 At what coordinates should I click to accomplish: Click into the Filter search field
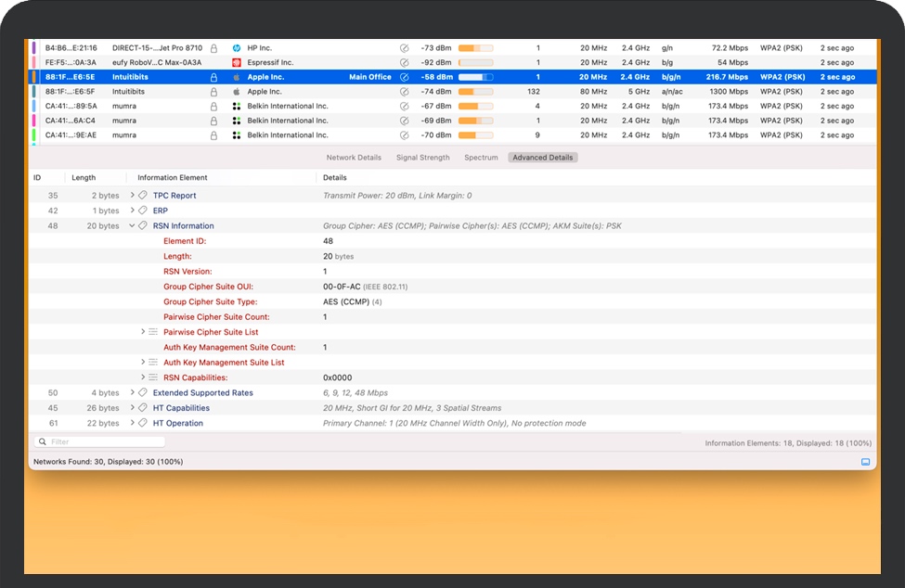[x=104, y=442]
